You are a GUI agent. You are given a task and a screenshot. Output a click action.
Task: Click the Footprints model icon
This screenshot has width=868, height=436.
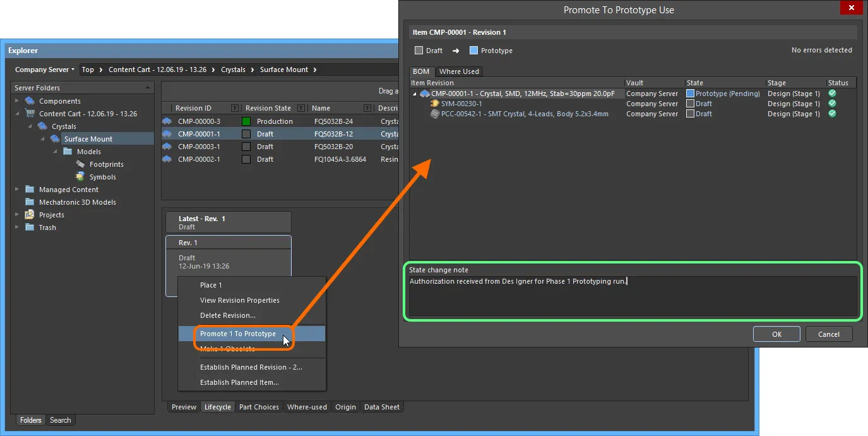point(80,164)
